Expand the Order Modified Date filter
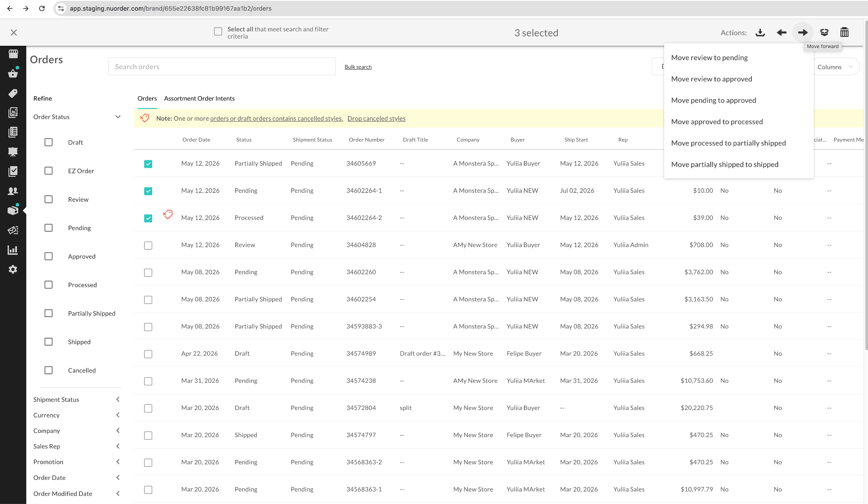 pos(118,493)
